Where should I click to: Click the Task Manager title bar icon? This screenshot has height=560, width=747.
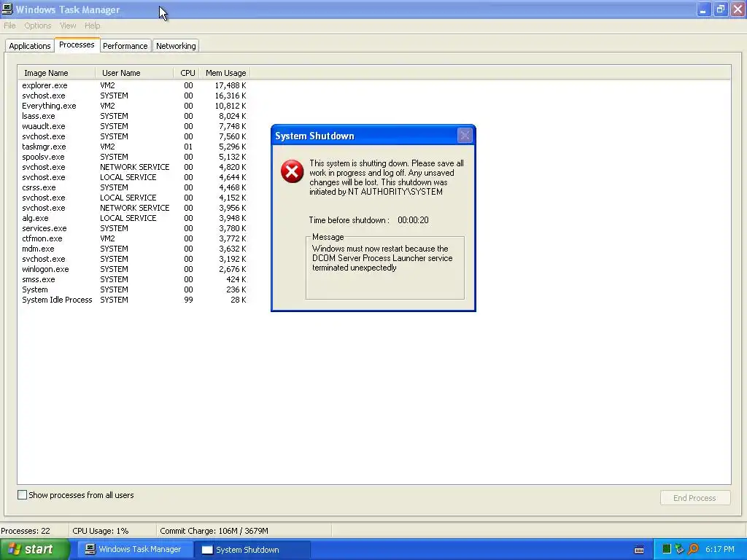pyautogui.click(x=7, y=9)
